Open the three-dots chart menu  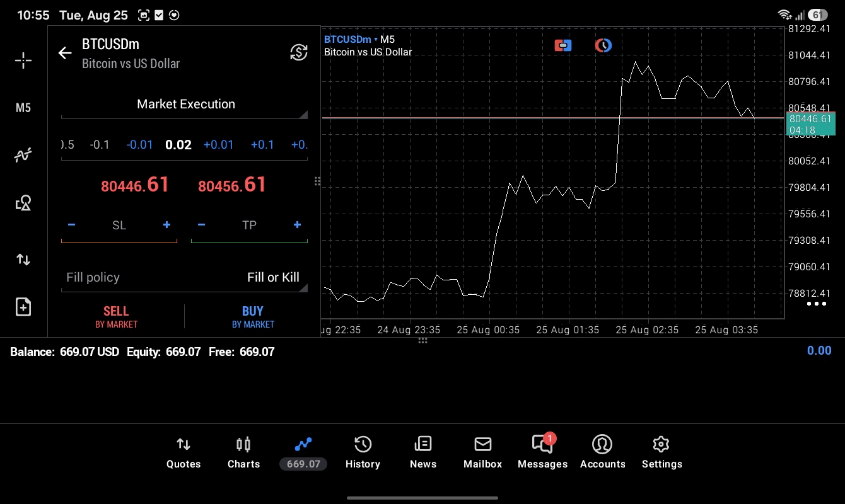pos(817,304)
